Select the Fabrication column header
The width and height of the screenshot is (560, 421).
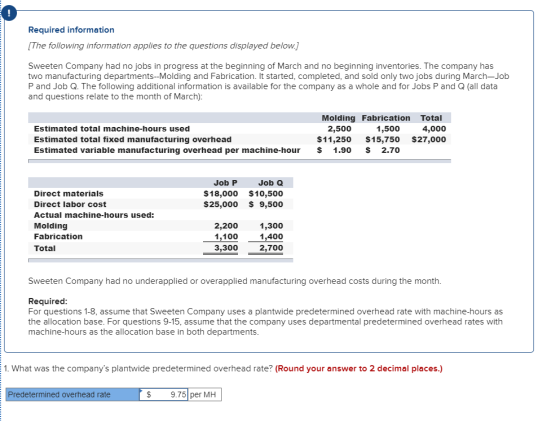[x=386, y=118]
